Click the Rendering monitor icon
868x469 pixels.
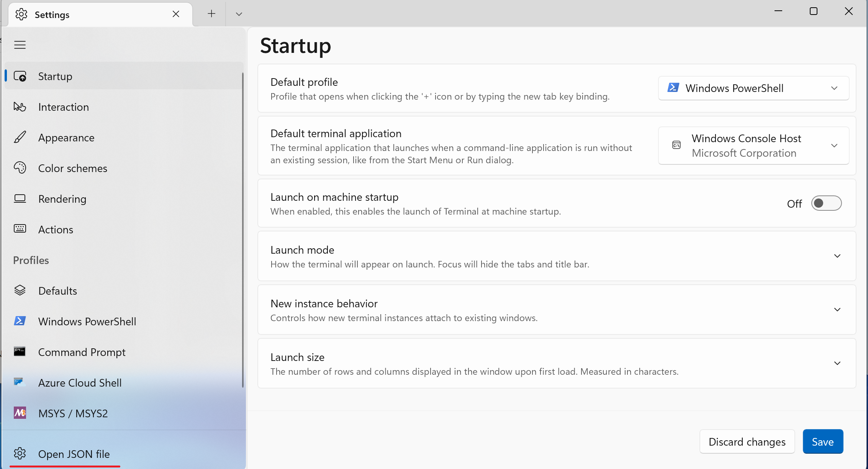pyautogui.click(x=20, y=198)
